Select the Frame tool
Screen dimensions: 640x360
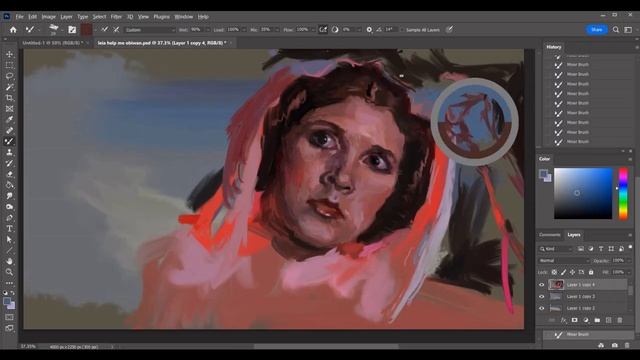[x=9, y=109]
